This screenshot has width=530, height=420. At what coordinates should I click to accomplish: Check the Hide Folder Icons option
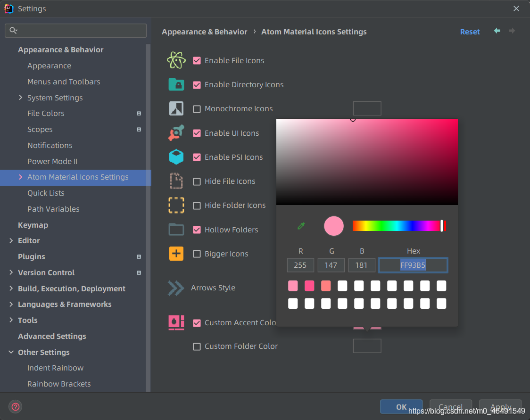(x=197, y=206)
